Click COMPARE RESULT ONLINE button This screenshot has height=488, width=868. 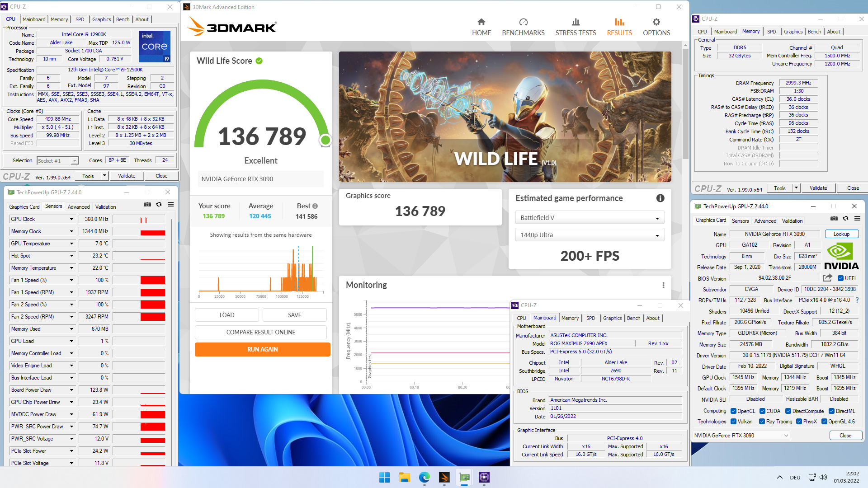tap(260, 332)
